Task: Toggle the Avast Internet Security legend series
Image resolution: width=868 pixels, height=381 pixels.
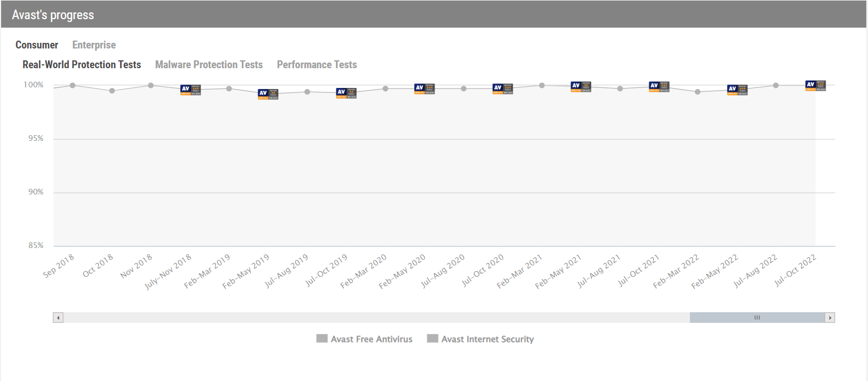Action: [480, 339]
